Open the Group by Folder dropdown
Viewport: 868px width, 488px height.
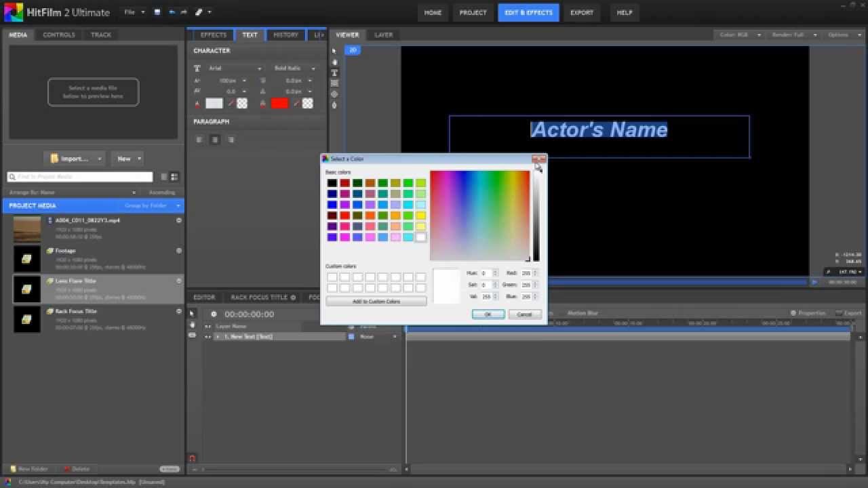pyautogui.click(x=153, y=205)
